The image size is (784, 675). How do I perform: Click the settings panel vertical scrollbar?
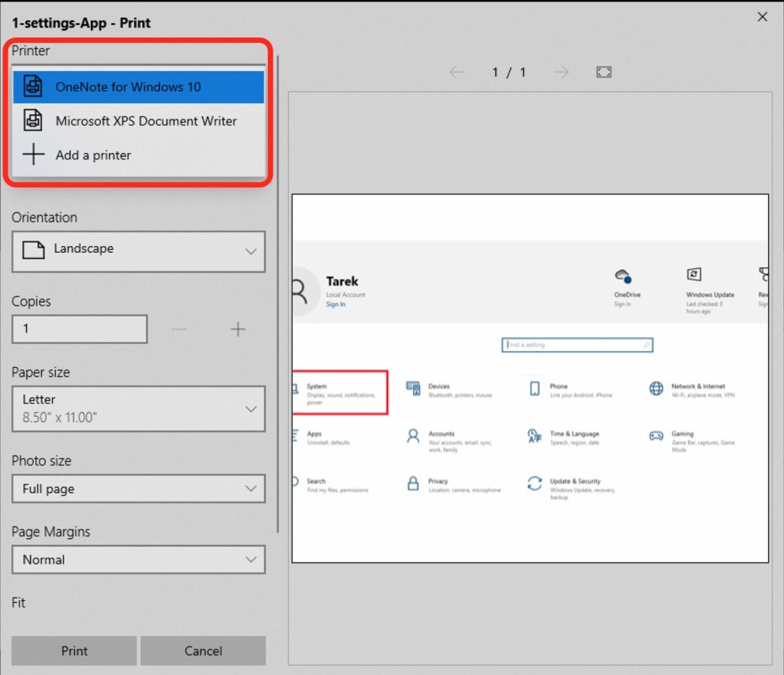tap(278, 294)
